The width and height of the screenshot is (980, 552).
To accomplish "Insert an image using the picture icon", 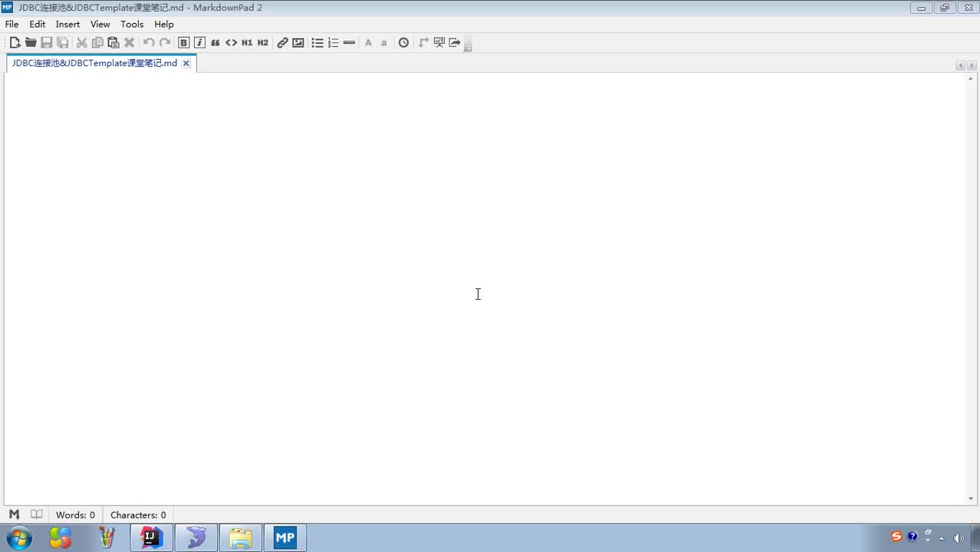I will tap(298, 43).
